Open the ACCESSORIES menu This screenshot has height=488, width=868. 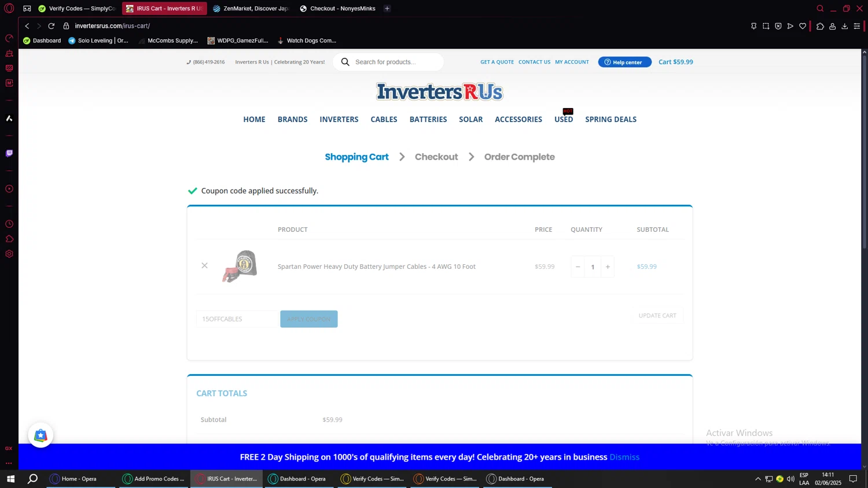coord(518,119)
